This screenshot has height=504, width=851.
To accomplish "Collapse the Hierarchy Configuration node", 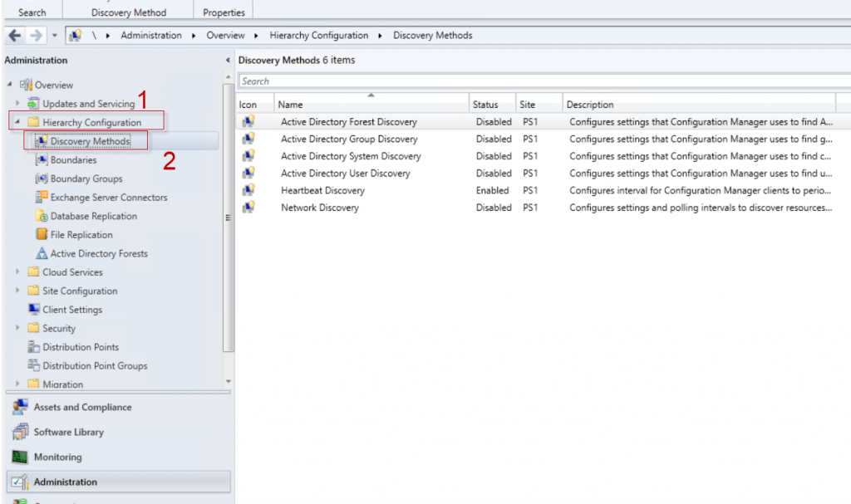I will 17,121.
